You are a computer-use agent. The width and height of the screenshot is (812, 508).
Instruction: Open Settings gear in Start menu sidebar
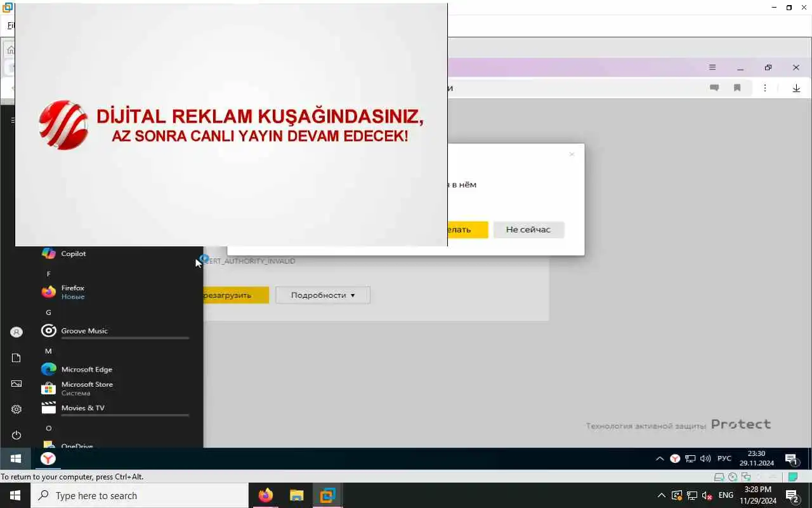coord(16,410)
